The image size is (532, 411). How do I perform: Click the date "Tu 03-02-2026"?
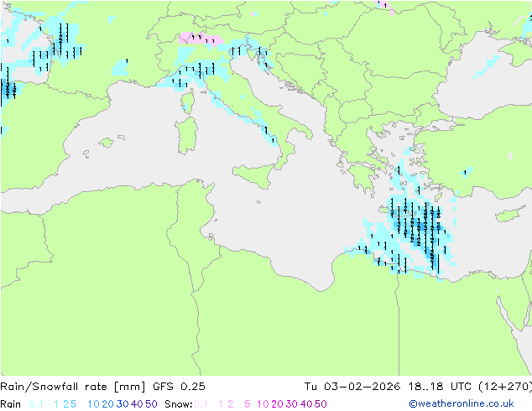pos(352,387)
